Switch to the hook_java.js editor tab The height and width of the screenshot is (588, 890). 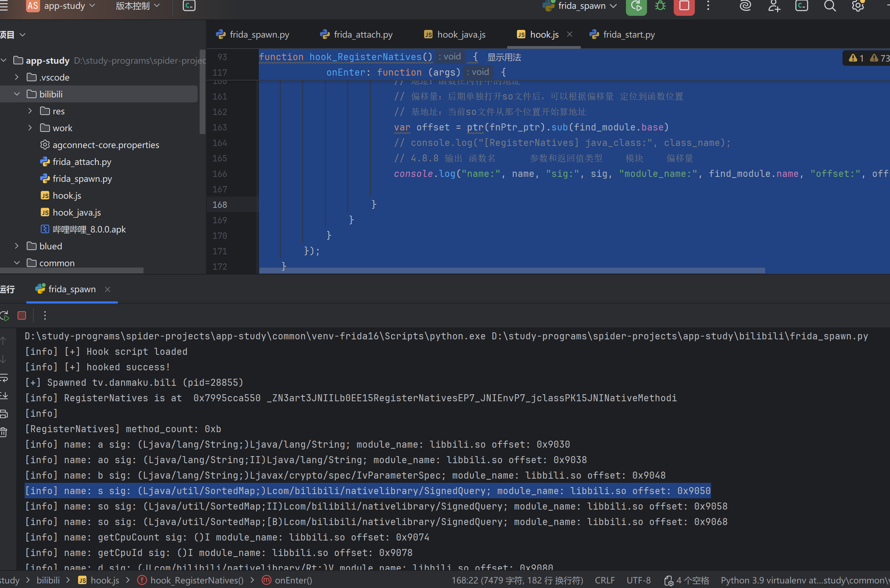455,34
